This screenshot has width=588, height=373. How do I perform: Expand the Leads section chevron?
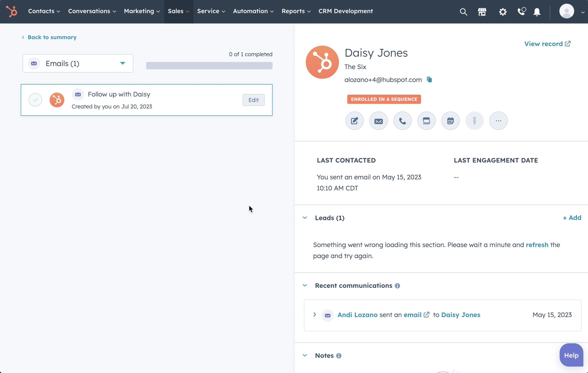305,218
